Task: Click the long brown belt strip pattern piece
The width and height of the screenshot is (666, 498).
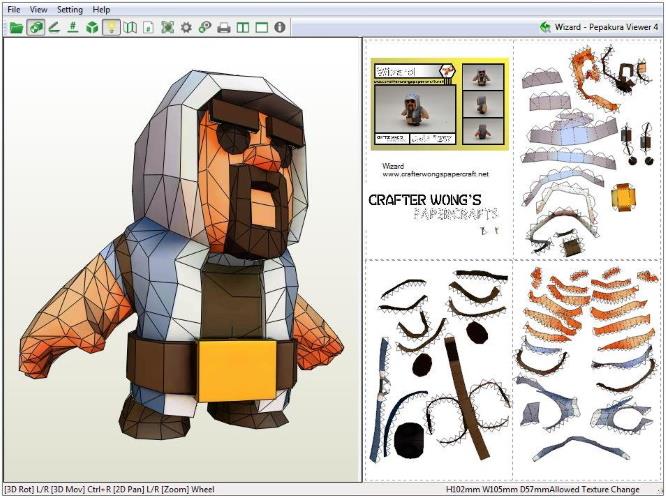Action: click(467, 398)
